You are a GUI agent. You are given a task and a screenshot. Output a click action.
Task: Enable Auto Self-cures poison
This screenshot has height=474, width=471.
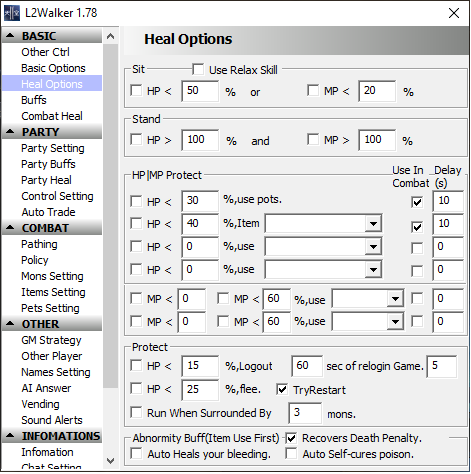click(x=291, y=453)
